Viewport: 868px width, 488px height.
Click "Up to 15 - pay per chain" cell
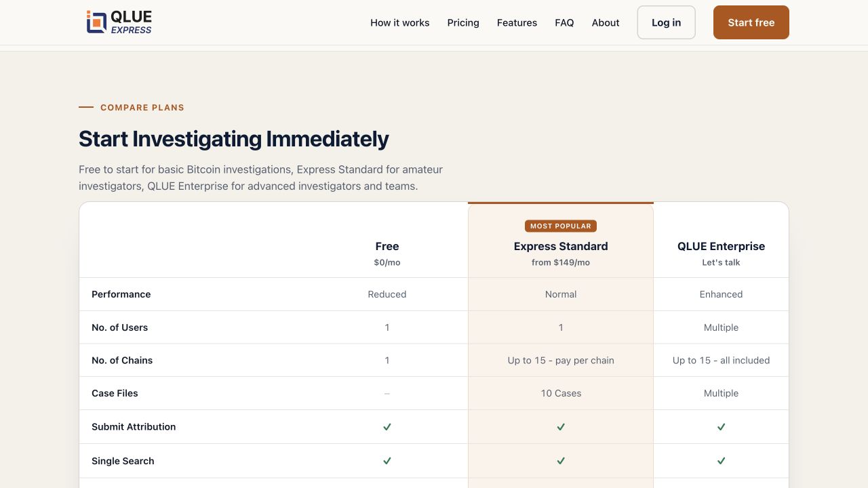[561, 361]
